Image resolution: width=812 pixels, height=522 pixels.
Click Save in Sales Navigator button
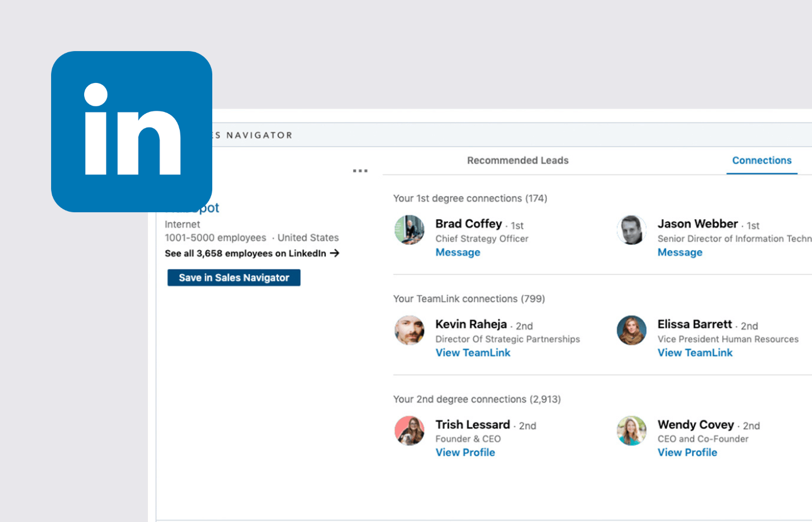(x=234, y=278)
